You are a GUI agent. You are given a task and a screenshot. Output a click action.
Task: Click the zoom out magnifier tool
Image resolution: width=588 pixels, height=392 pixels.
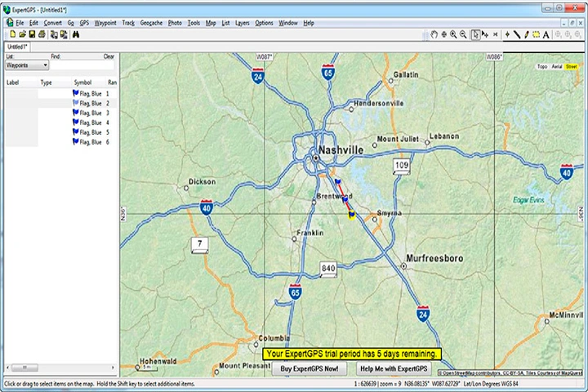[x=464, y=35]
